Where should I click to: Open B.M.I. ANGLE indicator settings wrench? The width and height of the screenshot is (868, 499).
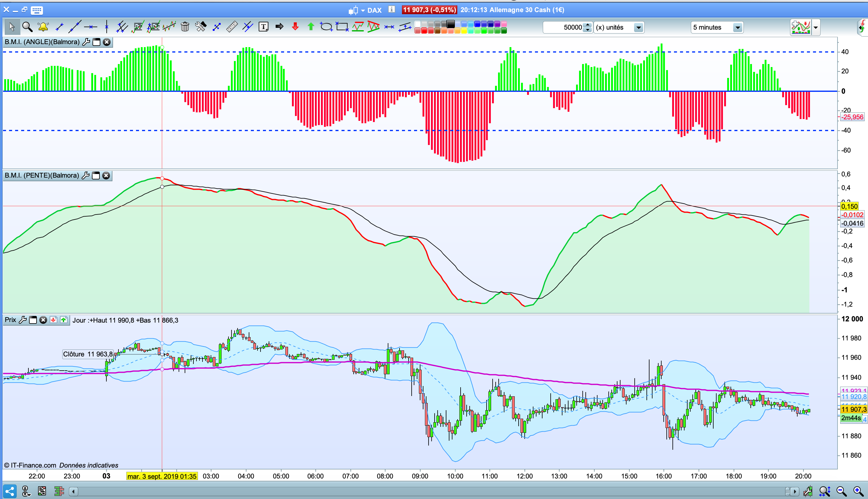pos(86,42)
